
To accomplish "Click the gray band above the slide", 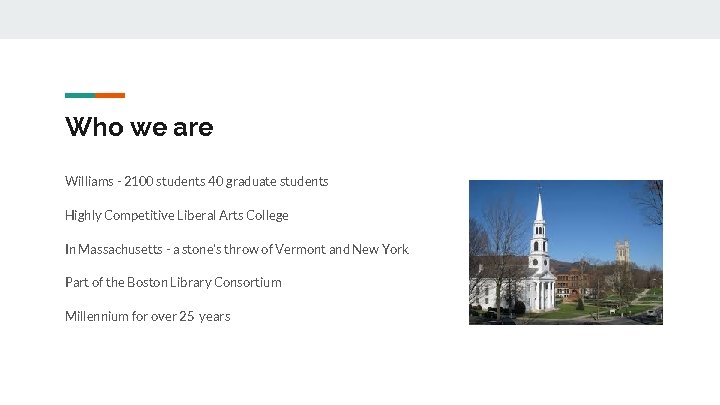I will coord(360,19).
